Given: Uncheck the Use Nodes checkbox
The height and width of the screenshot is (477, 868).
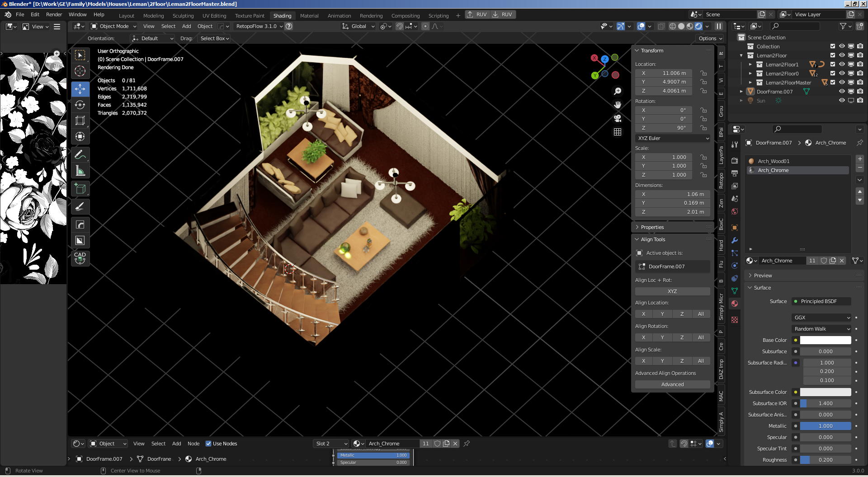Looking at the screenshot, I should pos(208,444).
